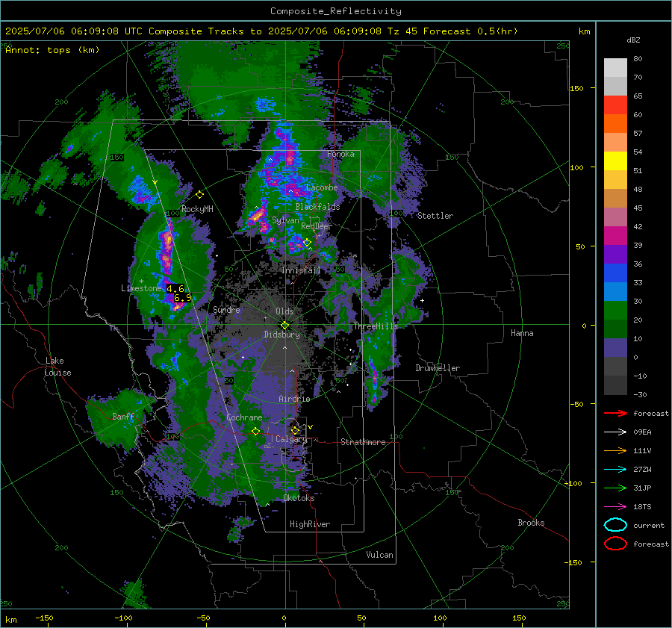This screenshot has width=672, height=628.
Task: Click the red forecast arrow in legend
Action: (x=615, y=413)
